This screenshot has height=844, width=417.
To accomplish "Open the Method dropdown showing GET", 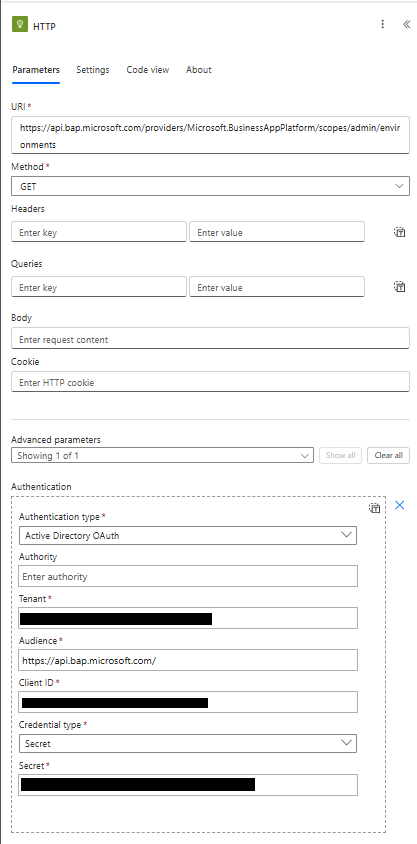I will [x=210, y=186].
